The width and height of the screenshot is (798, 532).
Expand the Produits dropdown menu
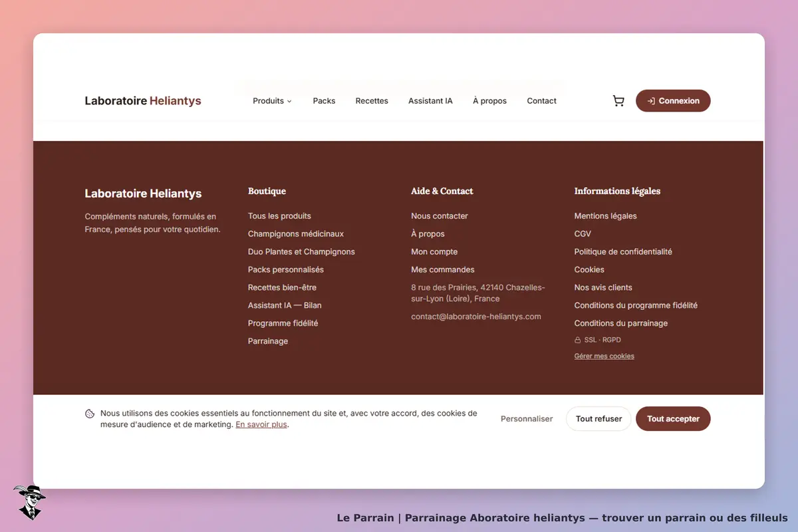pyautogui.click(x=272, y=101)
